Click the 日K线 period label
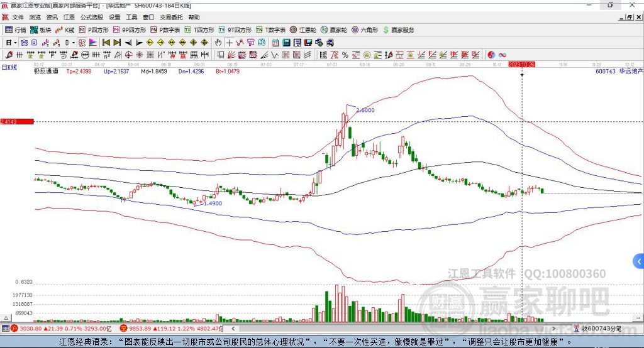Image resolution: width=644 pixels, height=348 pixels. (x=9, y=67)
